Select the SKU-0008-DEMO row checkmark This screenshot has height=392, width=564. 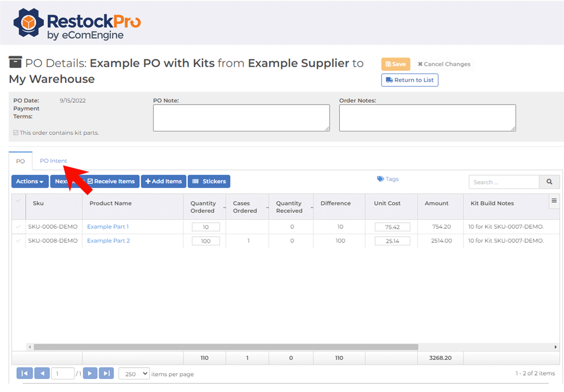(18, 241)
